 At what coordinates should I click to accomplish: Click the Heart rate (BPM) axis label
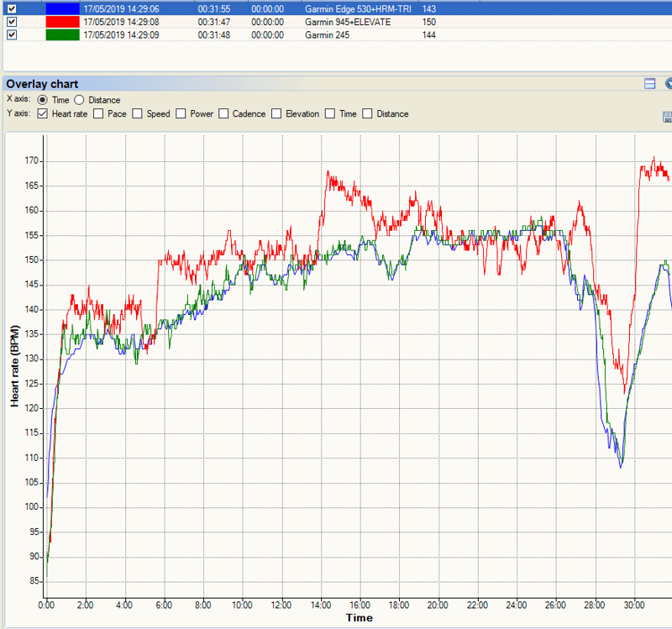(x=15, y=366)
